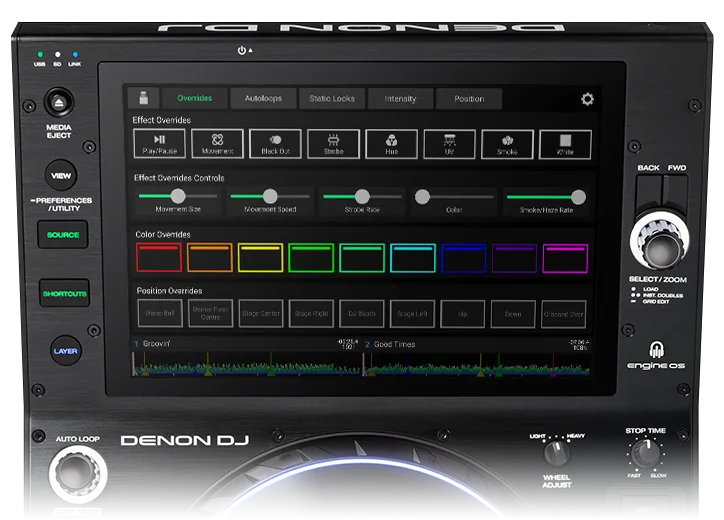
Task: Turn on the UV effect override
Action: click(x=449, y=145)
